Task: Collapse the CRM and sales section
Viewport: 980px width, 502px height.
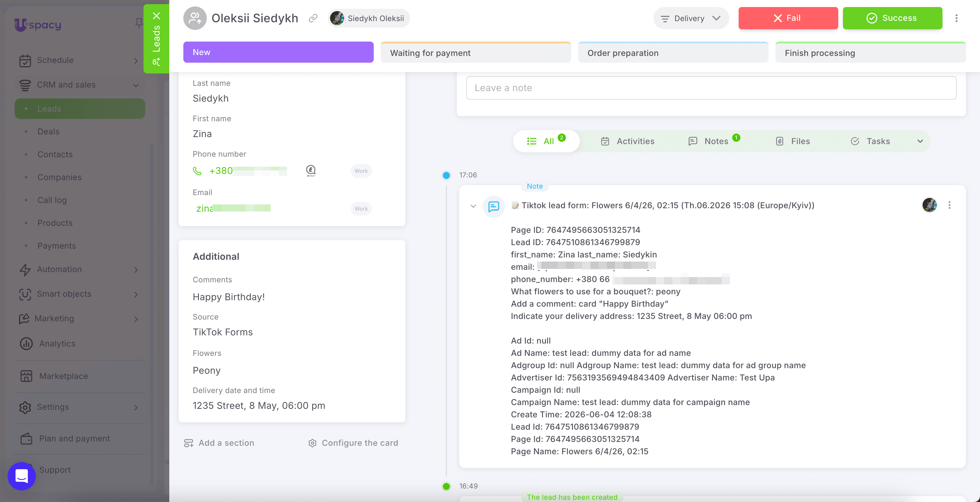Action: point(136,85)
